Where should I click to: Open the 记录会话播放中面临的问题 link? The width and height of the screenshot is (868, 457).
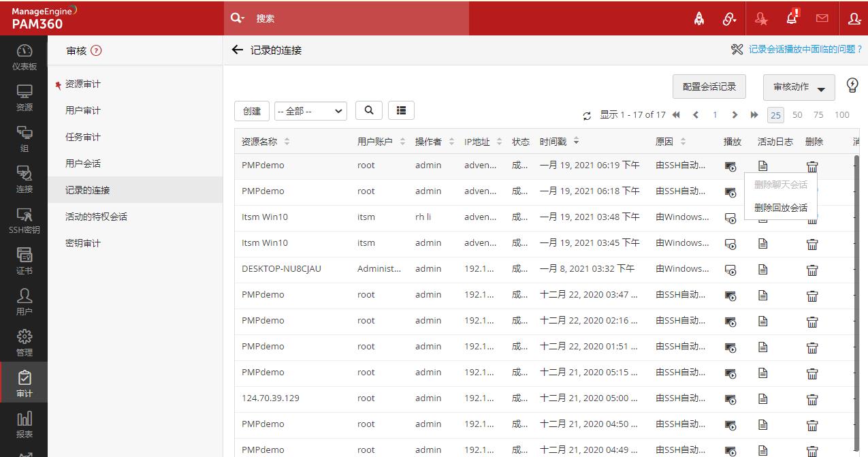pos(804,49)
